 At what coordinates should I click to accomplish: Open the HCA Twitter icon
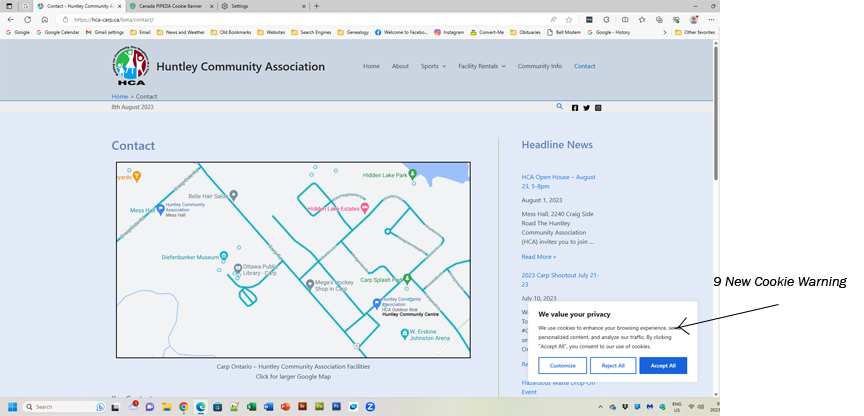pyautogui.click(x=587, y=107)
